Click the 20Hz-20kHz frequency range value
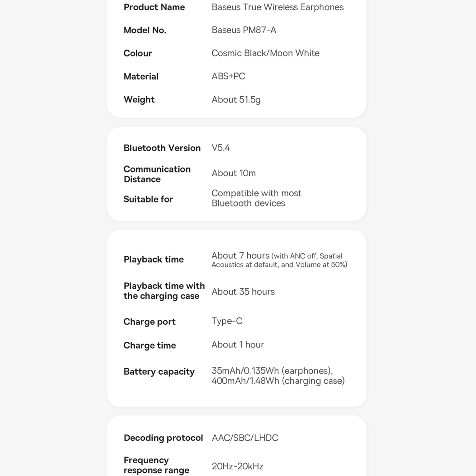The image size is (476, 476). click(x=238, y=466)
